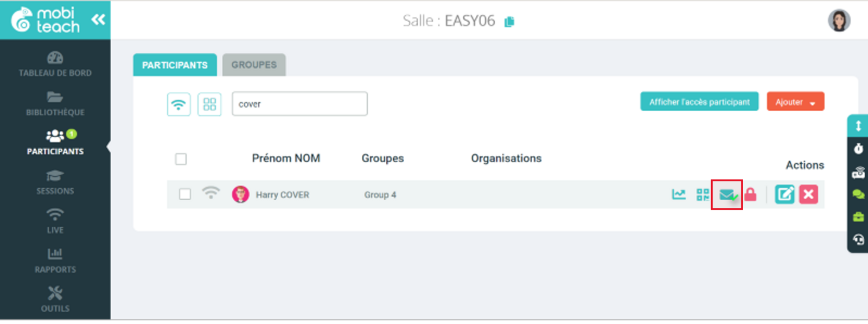
Task: Click Harry COVER's avatar
Action: (240, 194)
